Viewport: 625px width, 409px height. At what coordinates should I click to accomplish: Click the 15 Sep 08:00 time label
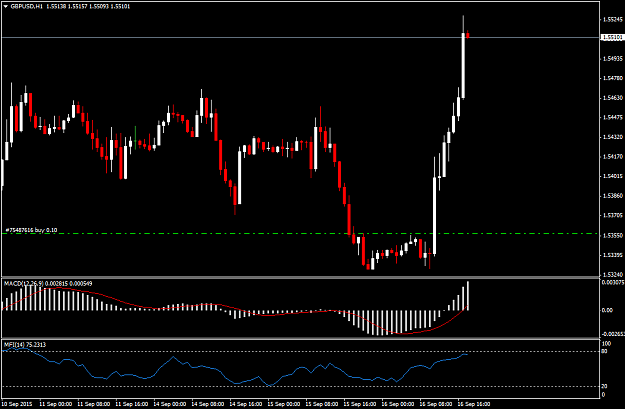(x=322, y=404)
